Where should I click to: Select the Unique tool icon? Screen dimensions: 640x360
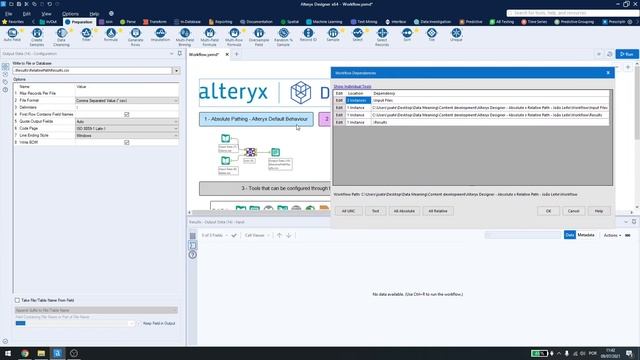456,33
